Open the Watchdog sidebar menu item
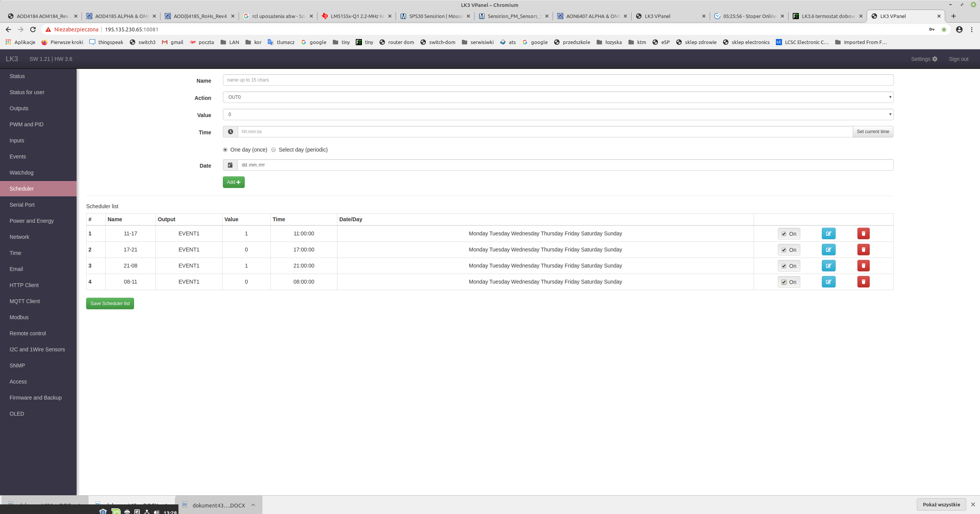Screen dimensions: 980x514 point(21,173)
